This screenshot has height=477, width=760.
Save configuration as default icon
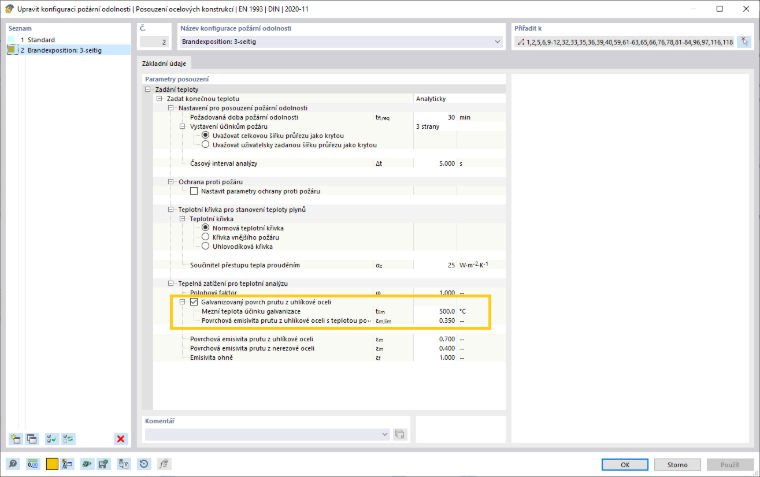(x=103, y=464)
